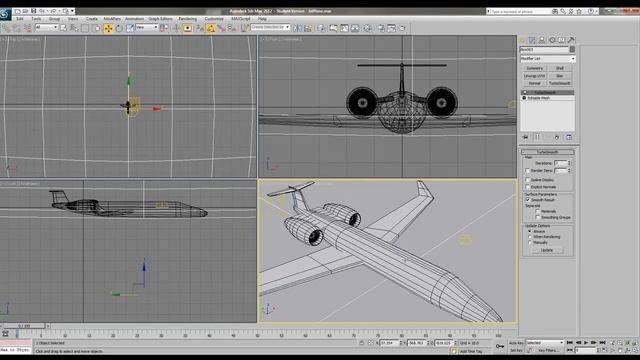Open the Display command panel tab
The height and width of the screenshot is (360, 640).
coord(562,40)
